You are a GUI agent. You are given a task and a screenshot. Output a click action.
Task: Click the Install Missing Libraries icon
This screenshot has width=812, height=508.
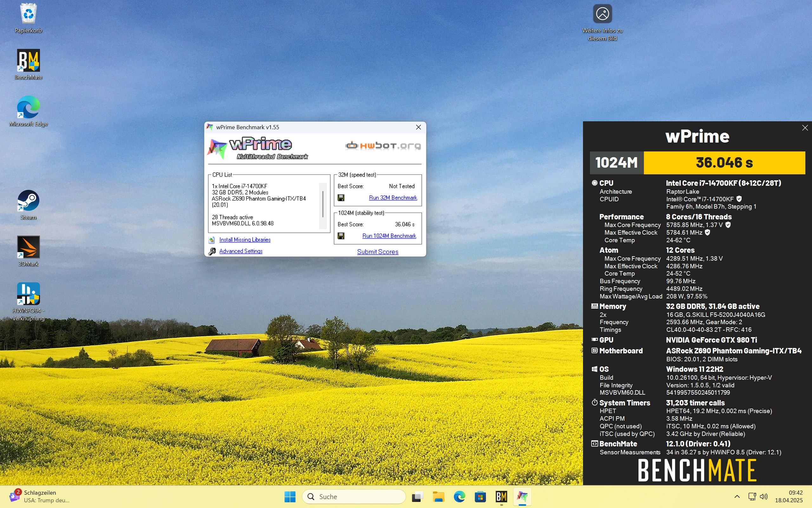(x=212, y=240)
